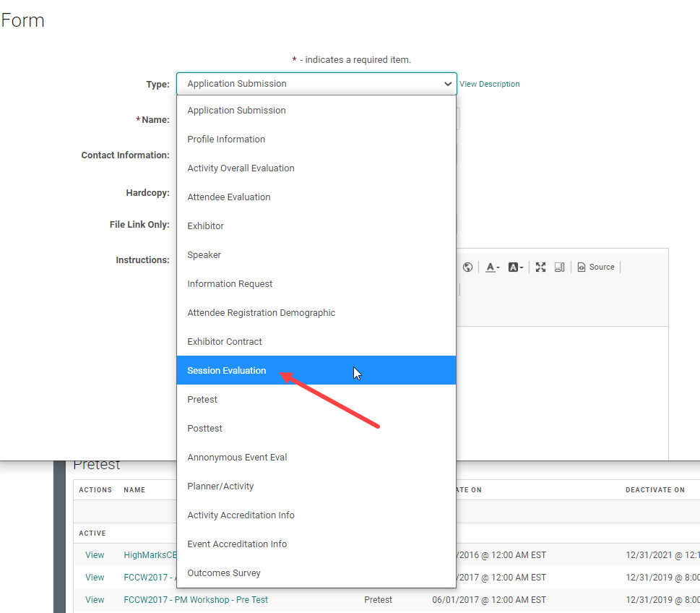Select Pretest in the Type list
Image resolution: width=700 pixels, height=613 pixels.
point(202,400)
